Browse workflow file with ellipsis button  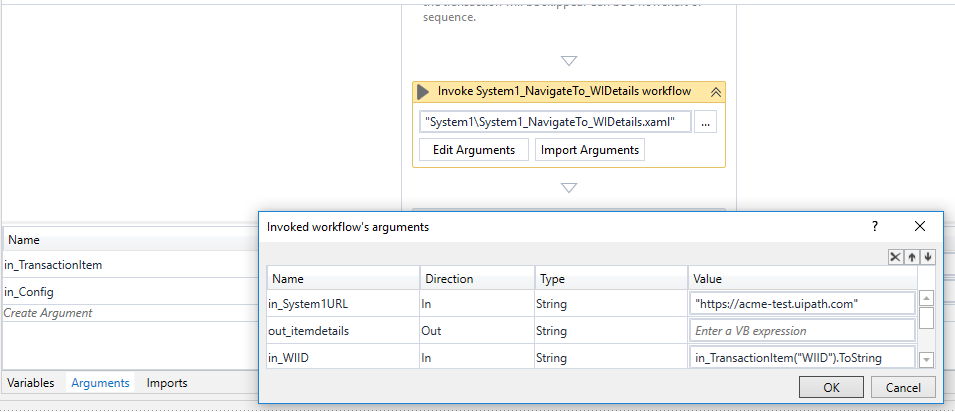[706, 122]
